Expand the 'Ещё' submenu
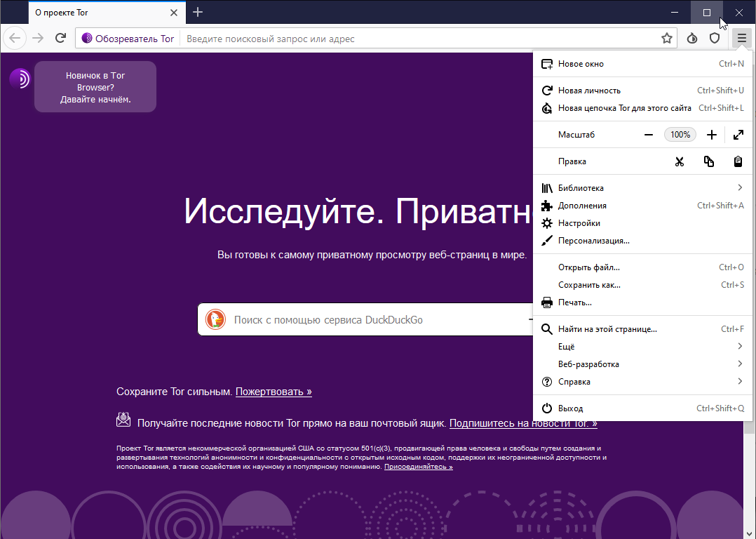 [x=642, y=347]
